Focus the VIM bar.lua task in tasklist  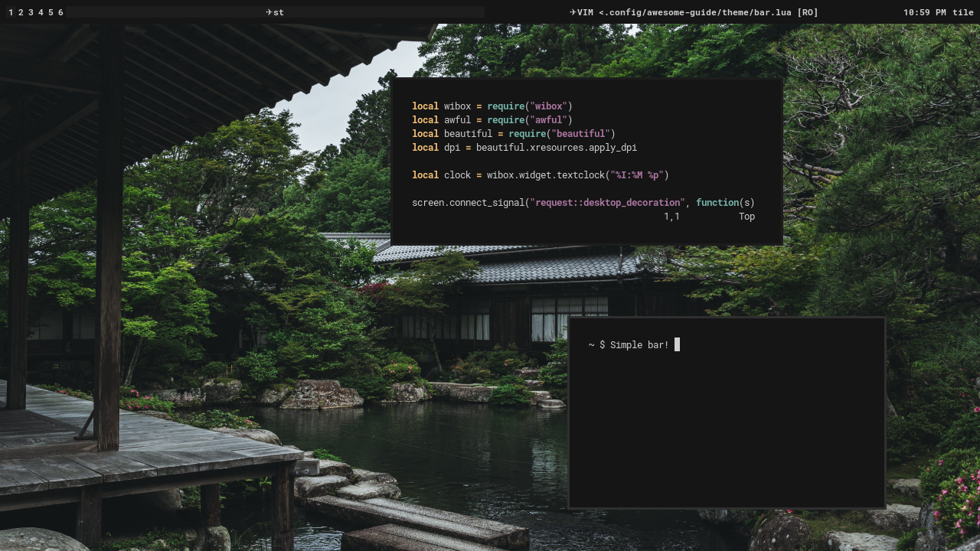697,12
